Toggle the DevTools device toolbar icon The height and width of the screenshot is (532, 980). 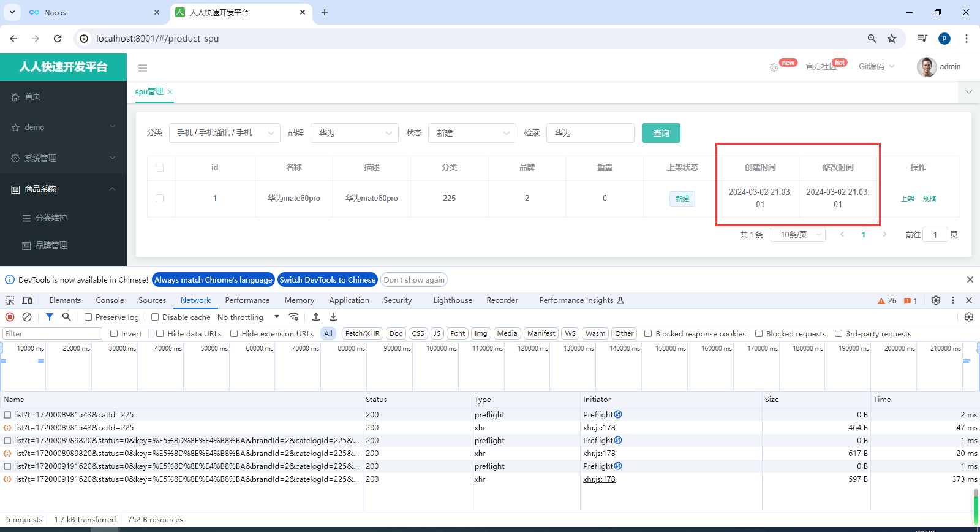tap(27, 300)
